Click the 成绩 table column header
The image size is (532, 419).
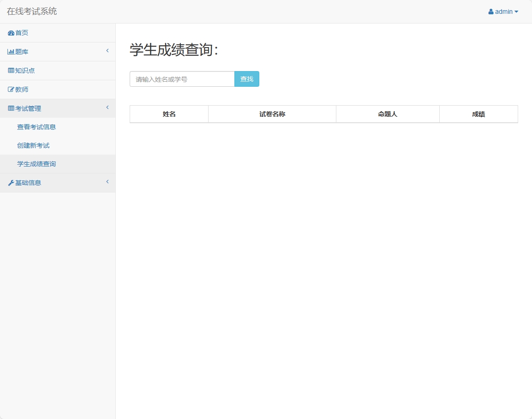point(478,114)
